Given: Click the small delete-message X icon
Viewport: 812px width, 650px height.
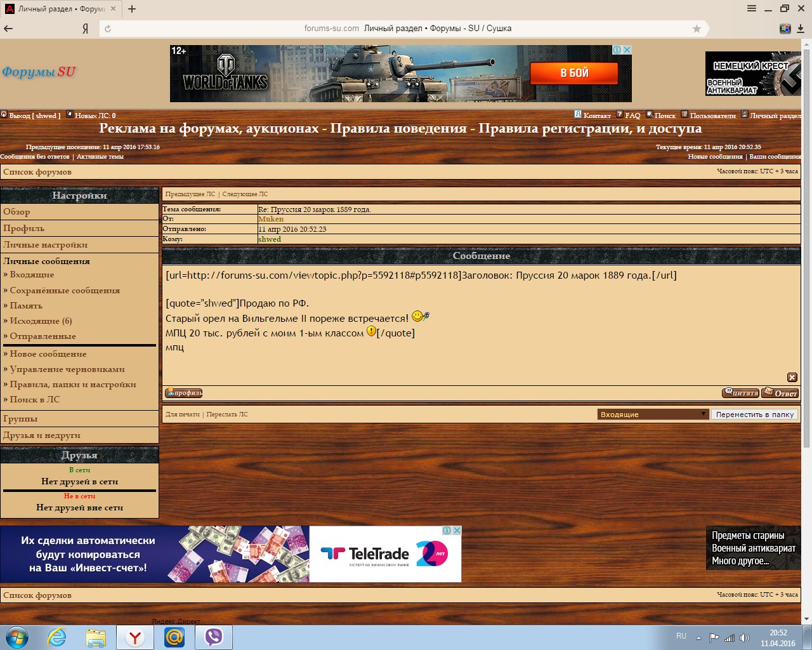Looking at the screenshot, I should pyautogui.click(x=792, y=378).
